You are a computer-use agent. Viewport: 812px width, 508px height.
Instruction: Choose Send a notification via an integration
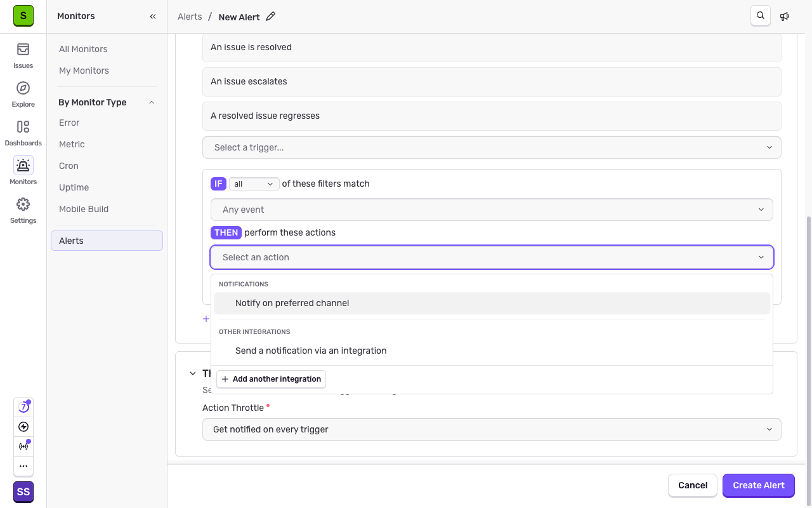pos(492,351)
